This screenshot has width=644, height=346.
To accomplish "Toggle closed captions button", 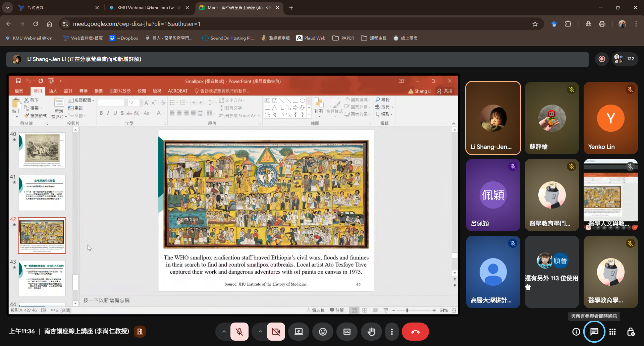I will pyautogui.click(x=347, y=332).
